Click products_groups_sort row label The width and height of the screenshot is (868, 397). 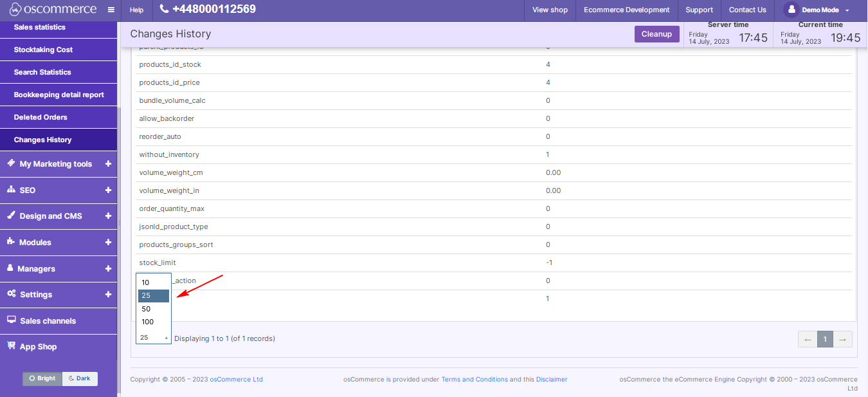176,245
